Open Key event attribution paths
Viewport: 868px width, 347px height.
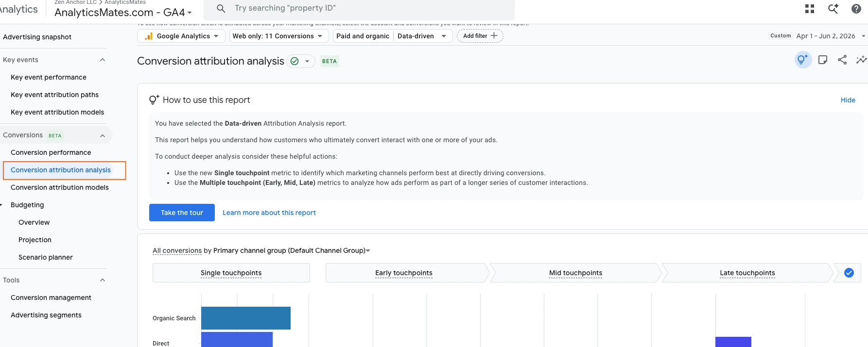54,95
